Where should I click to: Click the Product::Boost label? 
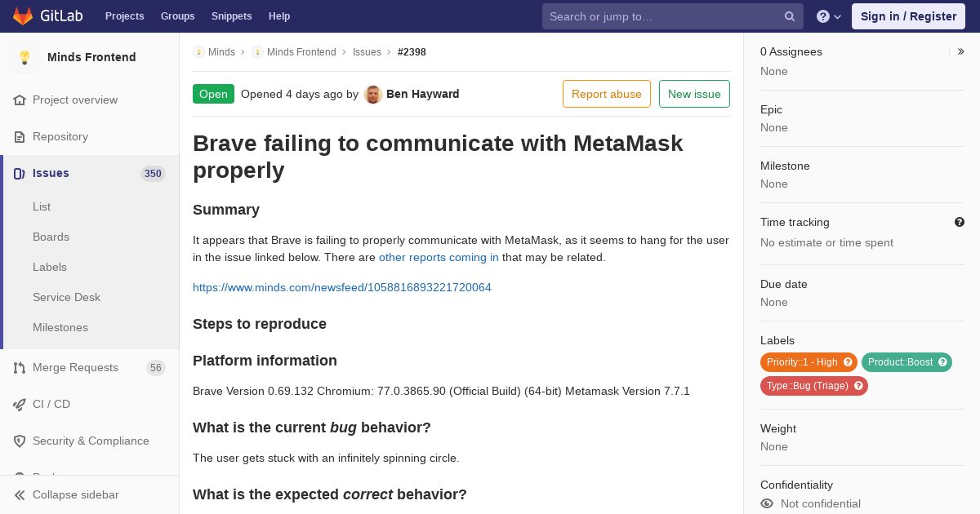[x=900, y=362]
